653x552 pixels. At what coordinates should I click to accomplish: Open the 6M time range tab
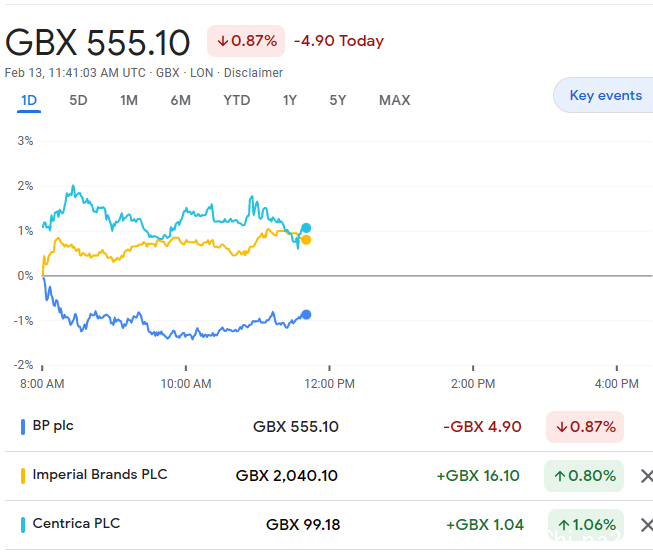pos(180,100)
